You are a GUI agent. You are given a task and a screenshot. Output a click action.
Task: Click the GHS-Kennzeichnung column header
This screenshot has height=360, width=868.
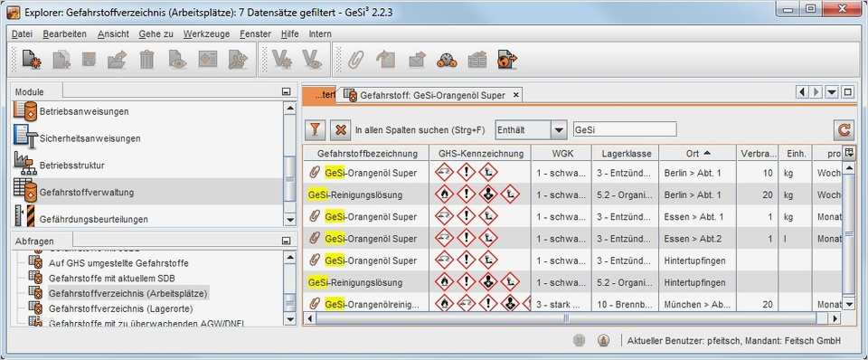point(480,154)
